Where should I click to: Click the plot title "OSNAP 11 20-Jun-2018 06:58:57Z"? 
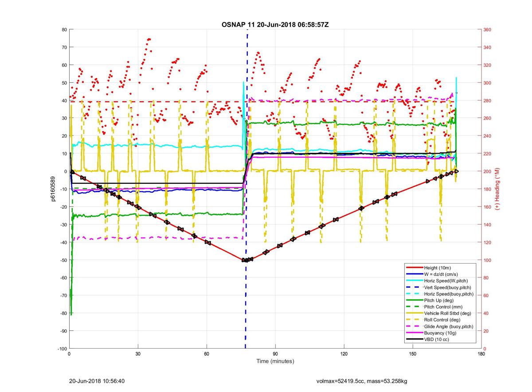275,24
